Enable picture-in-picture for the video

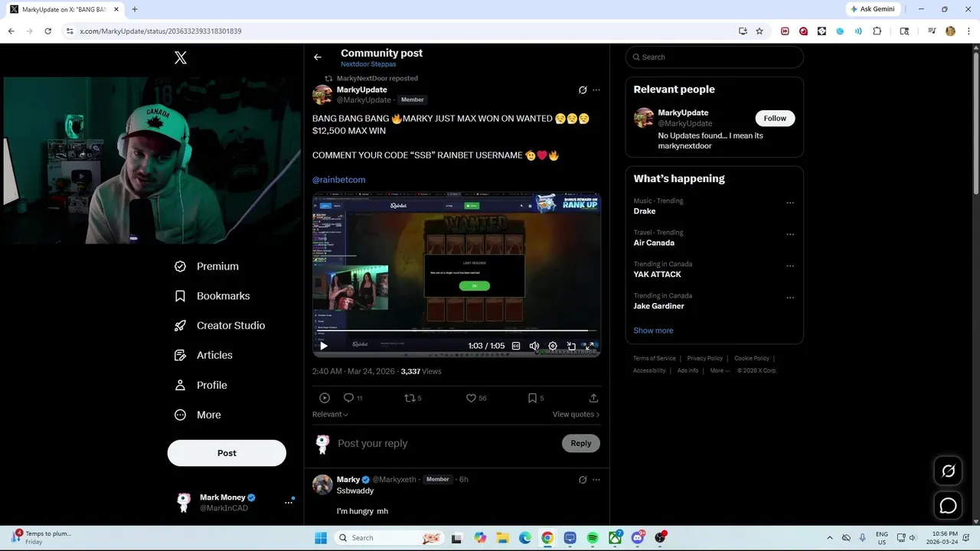571,346
